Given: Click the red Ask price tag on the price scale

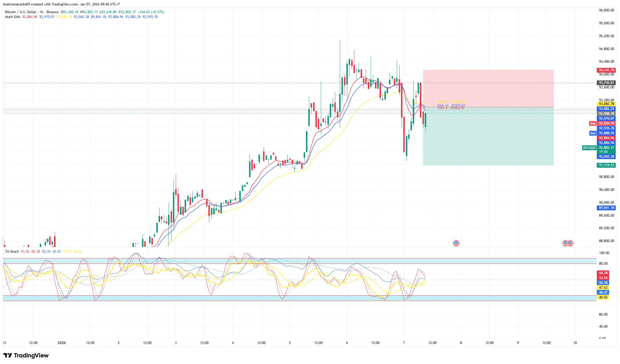Looking at the screenshot, I should [x=592, y=123].
